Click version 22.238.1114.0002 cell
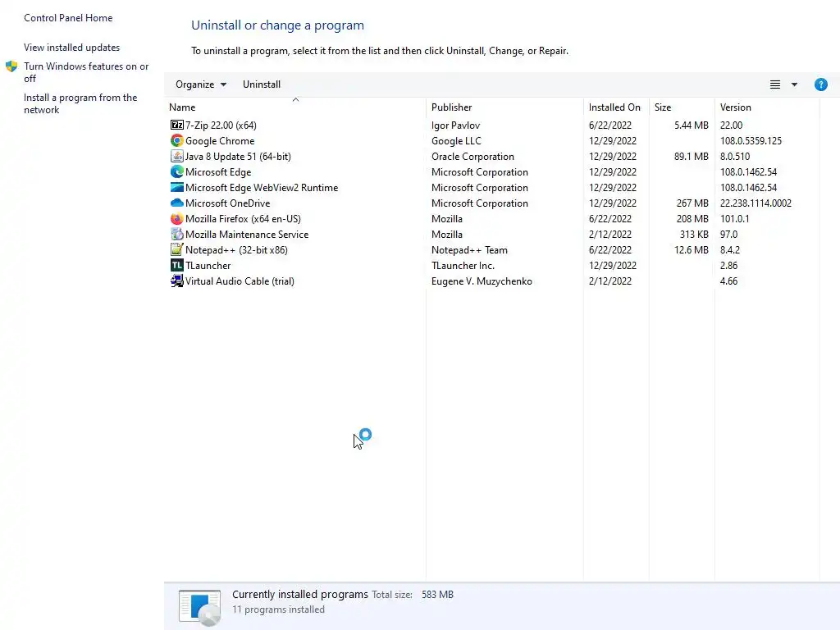The width and height of the screenshot is (840, 630). point(756,203)
